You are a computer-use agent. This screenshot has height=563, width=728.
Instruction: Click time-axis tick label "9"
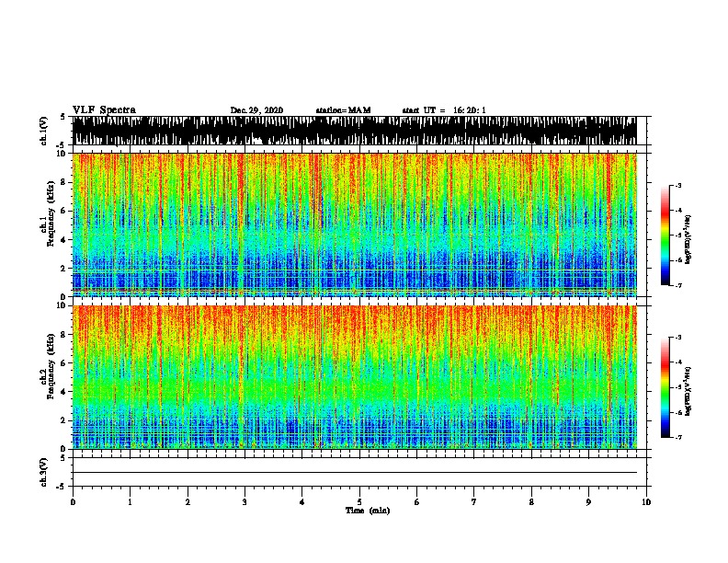tap(588, 502)
